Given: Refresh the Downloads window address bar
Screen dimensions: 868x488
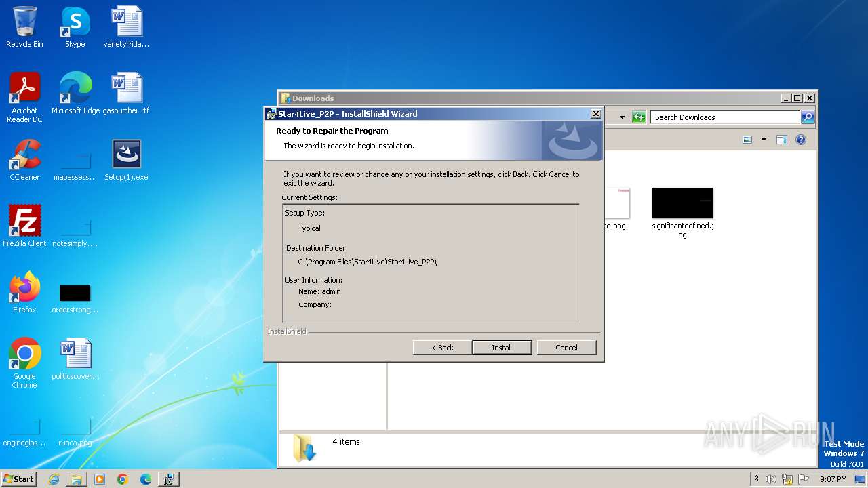Looking at the screenshot, I should tap(638, 117).
